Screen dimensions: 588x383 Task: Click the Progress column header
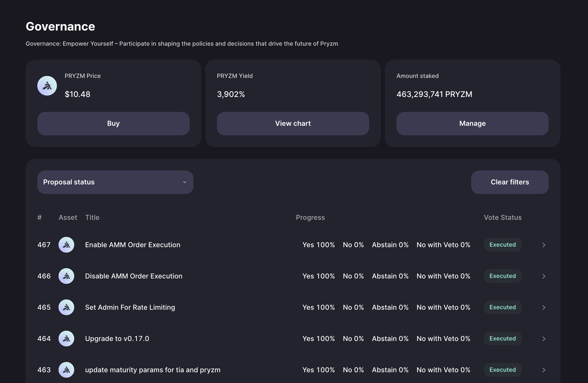pos(310,217)
